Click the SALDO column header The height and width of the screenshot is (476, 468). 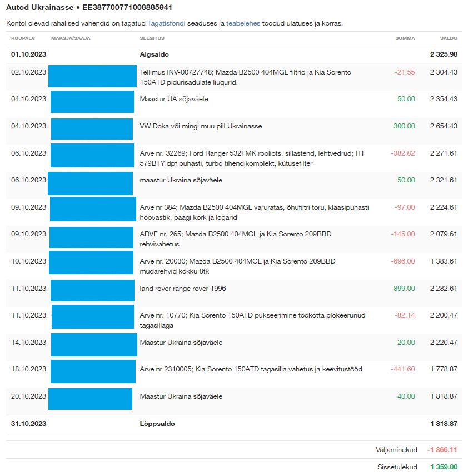coord(449,38)
